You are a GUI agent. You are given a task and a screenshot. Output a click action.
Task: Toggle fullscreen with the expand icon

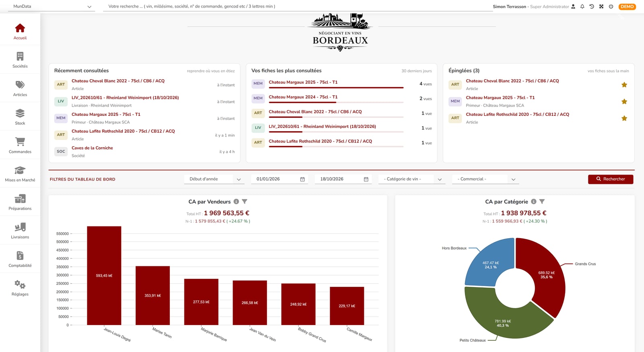coord(601,6)
